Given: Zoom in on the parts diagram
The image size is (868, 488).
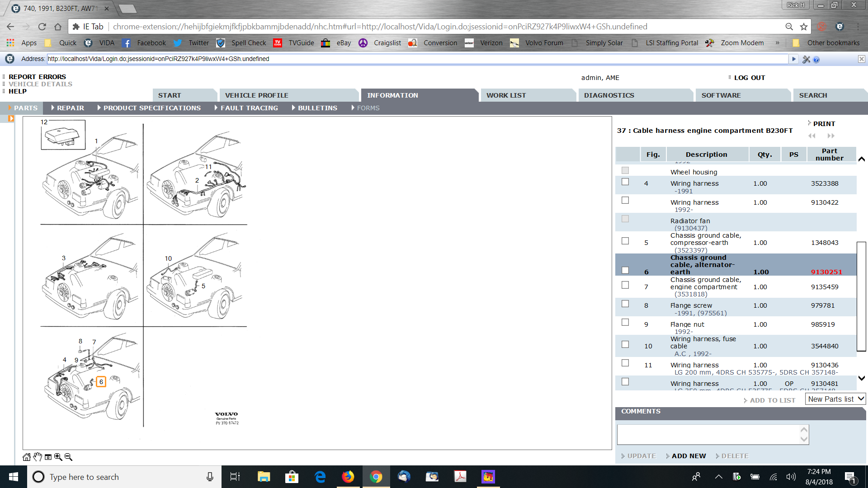Looking at the screenshot, I should 58,457.
